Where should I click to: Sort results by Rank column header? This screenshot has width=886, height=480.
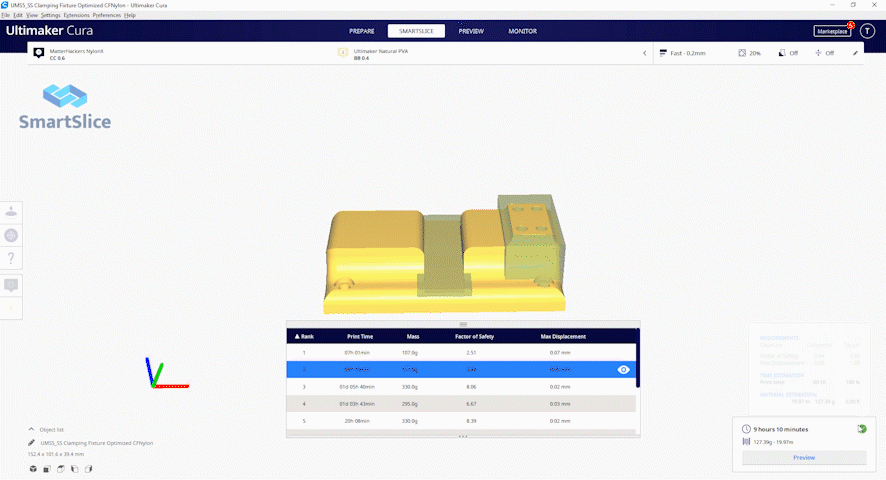[304, 336]
